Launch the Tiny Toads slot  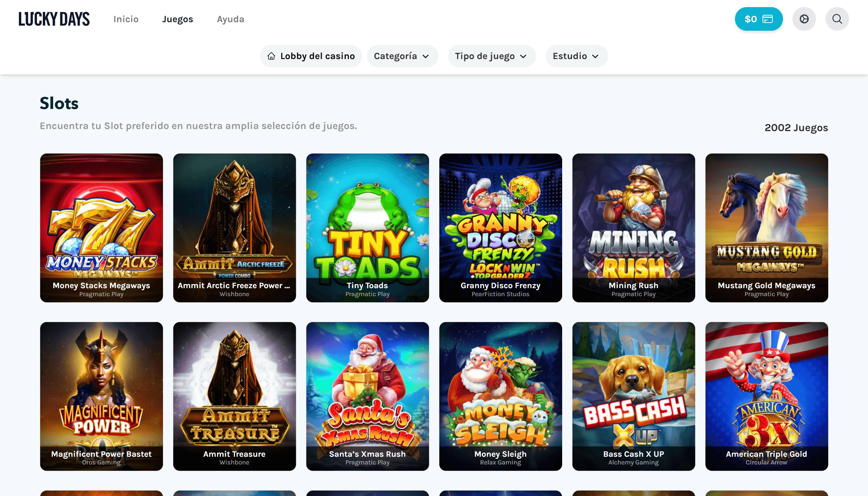coord(367,228)
